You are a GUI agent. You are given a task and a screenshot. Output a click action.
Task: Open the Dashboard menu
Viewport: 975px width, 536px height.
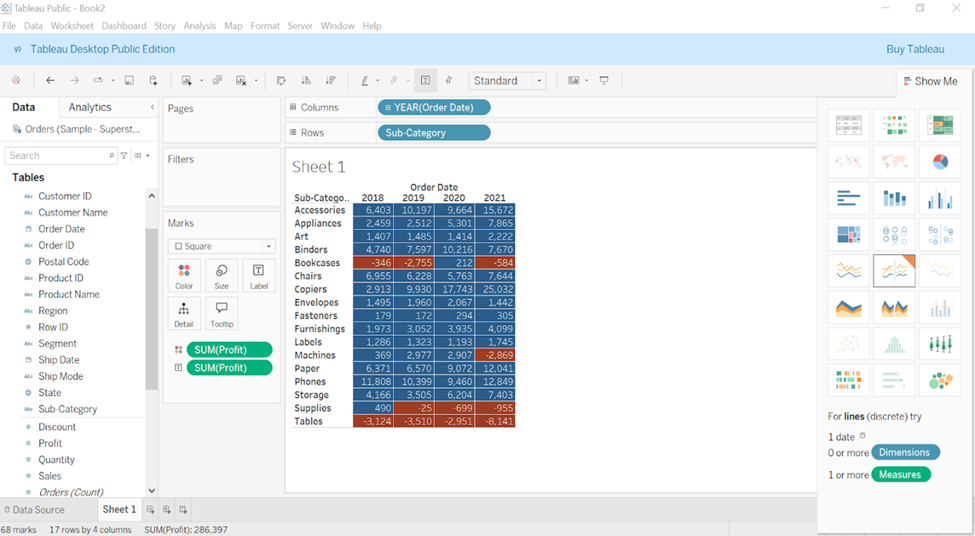tap(124, 25)
